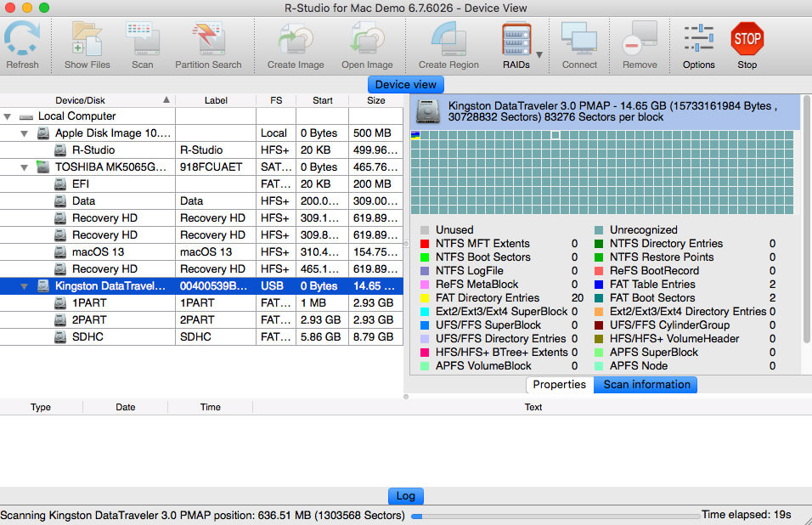Select the Device view tab
Screen dimensions: 812x525
pos(405,84)
